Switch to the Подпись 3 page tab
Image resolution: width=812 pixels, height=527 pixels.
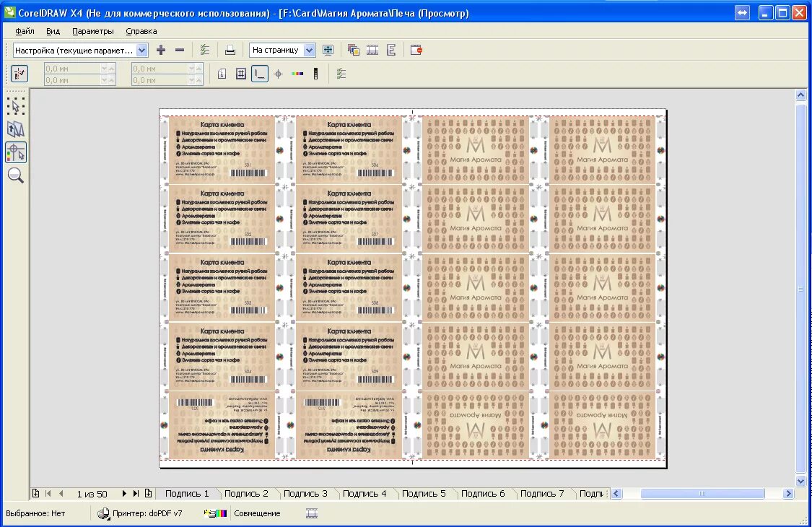305,494
